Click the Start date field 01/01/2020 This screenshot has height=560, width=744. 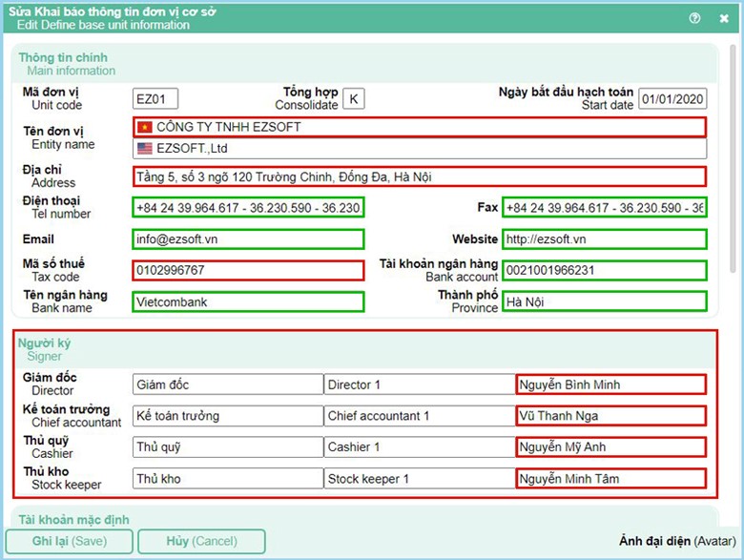tap(672, 99)
